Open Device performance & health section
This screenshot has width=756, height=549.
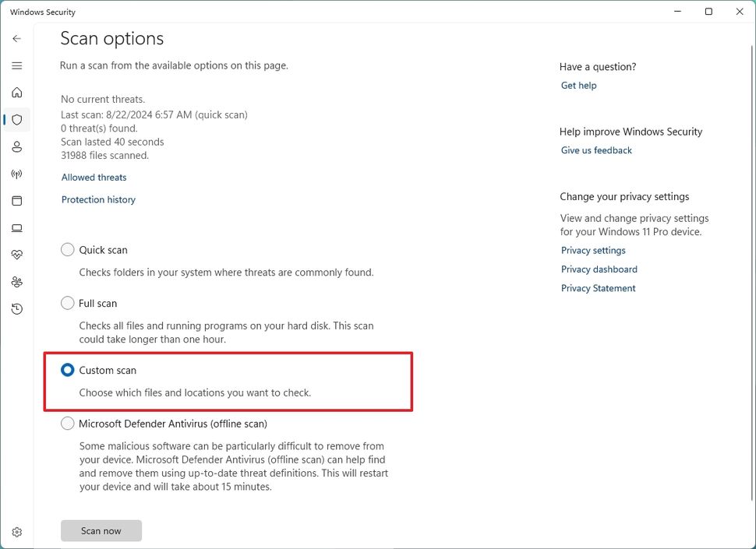pos(16,255)
